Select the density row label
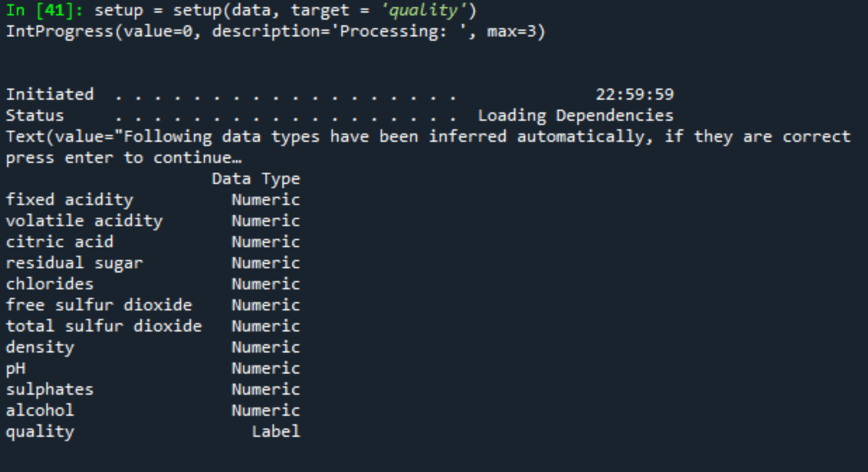This screenshot has height=472, width=868. click(x=39, y=348)
